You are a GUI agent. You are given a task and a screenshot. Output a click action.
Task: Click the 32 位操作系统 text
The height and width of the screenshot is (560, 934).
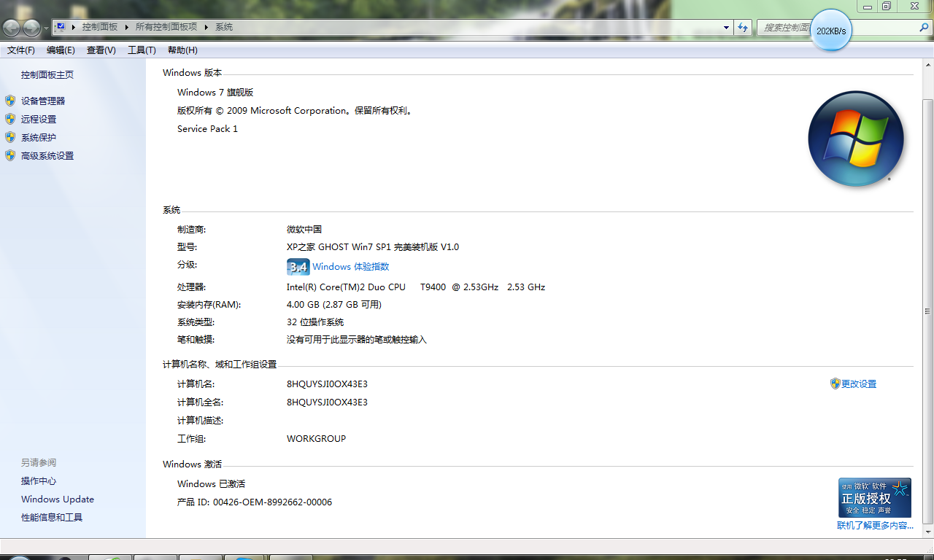point(315,322)
